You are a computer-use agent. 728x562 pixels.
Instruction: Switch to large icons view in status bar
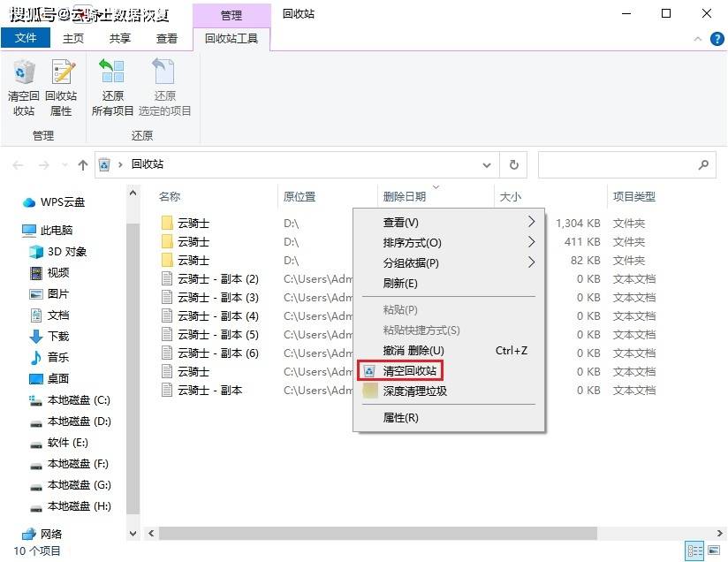pos(714,551)
